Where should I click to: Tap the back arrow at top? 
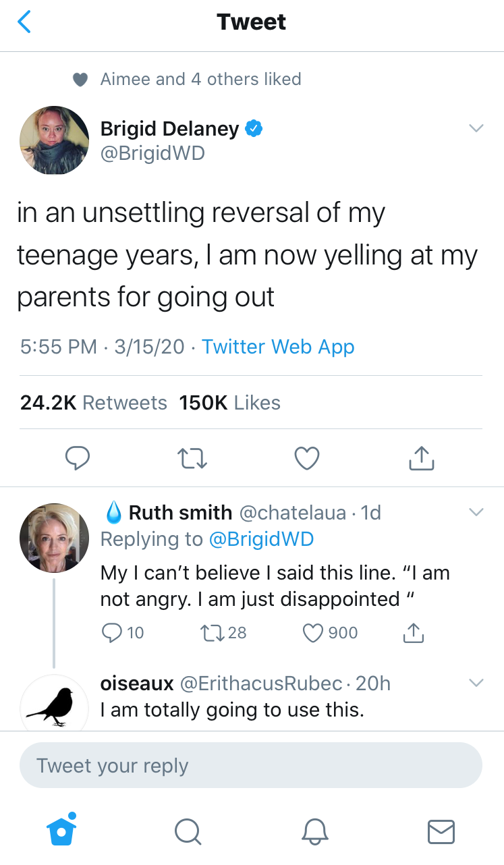click(x=24, y=22)
